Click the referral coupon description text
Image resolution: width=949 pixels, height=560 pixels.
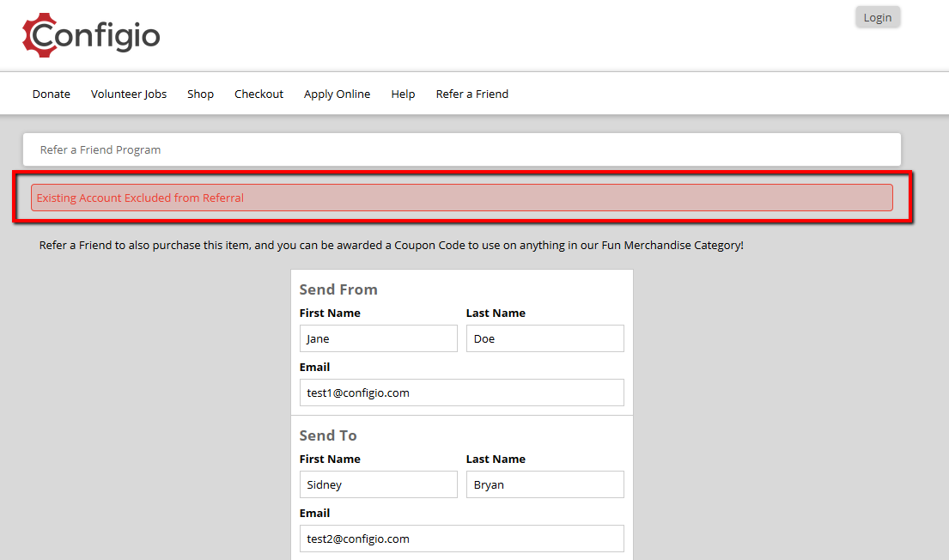point(392,245)
